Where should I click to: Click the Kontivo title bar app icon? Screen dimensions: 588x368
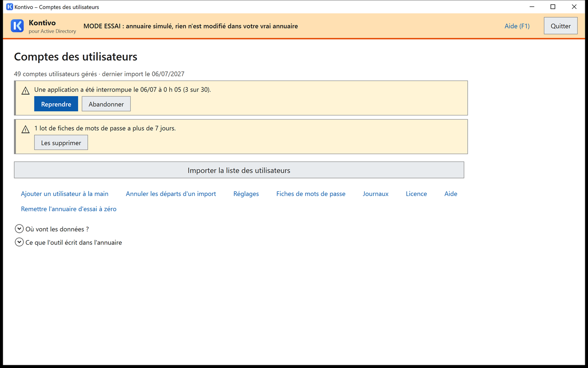[x=10, y=7]
